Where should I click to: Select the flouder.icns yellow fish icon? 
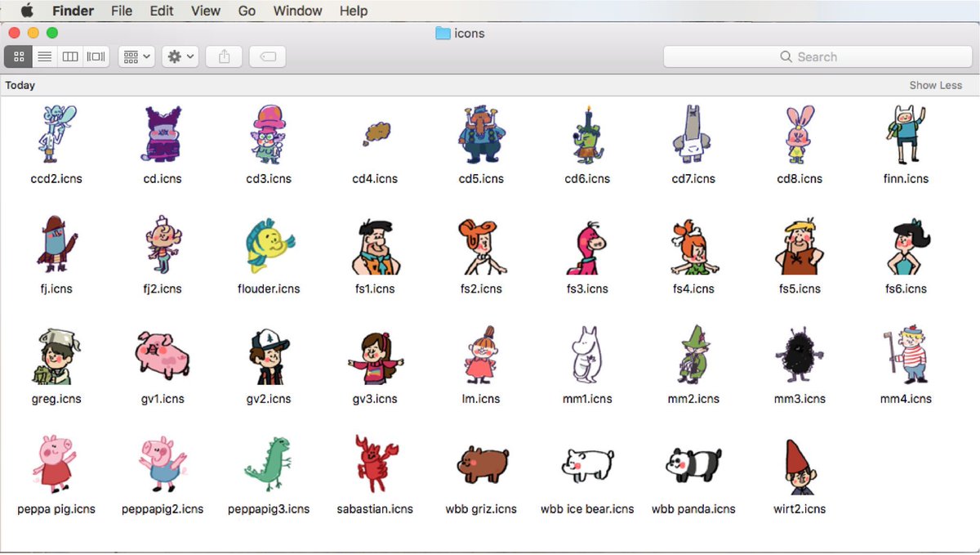tap(269, 245)
